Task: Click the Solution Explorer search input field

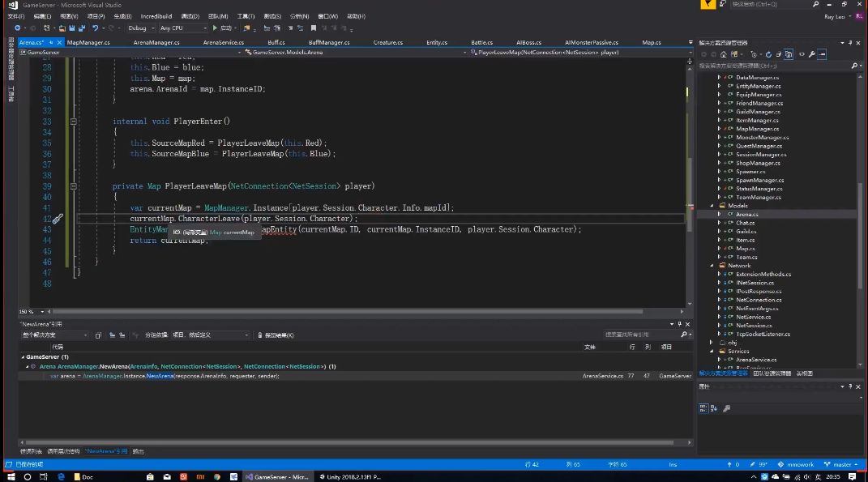Action: pyautogui.click(x=775, y=66)
